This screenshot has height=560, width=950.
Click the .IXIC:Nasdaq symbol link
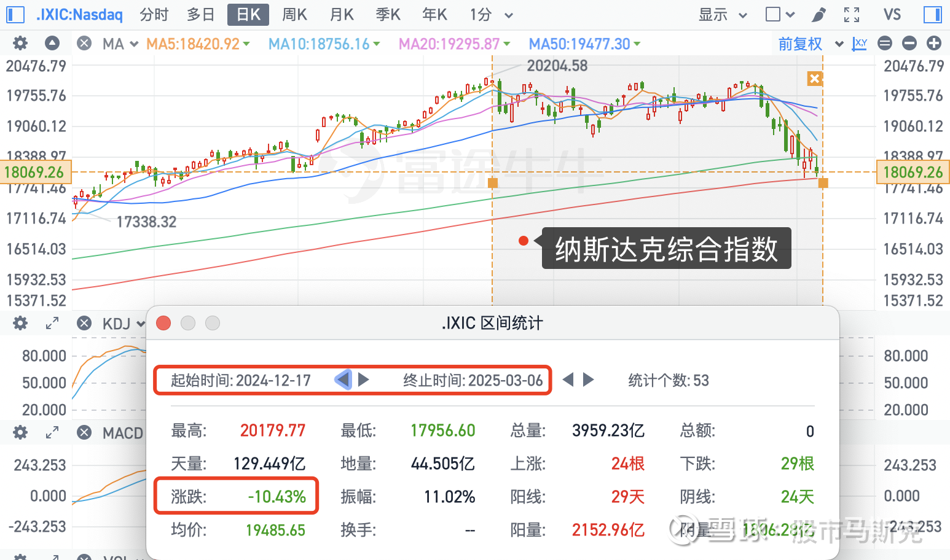pyautogui.click(x=79, y=15)
